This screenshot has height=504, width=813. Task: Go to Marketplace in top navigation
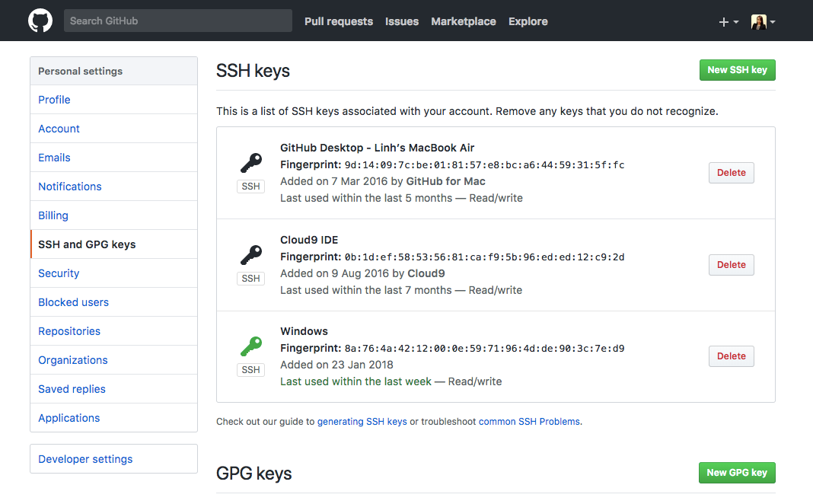tap(464, 21)
